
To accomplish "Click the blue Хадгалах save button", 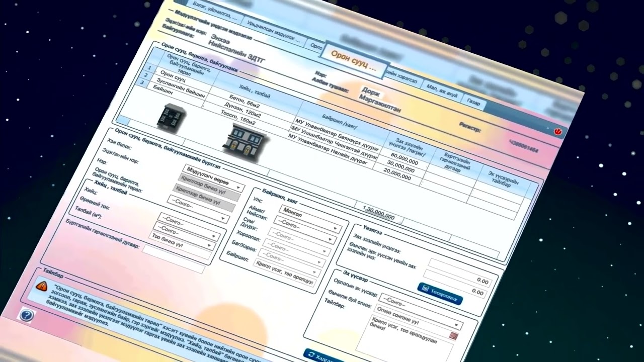I will (322, 356).
